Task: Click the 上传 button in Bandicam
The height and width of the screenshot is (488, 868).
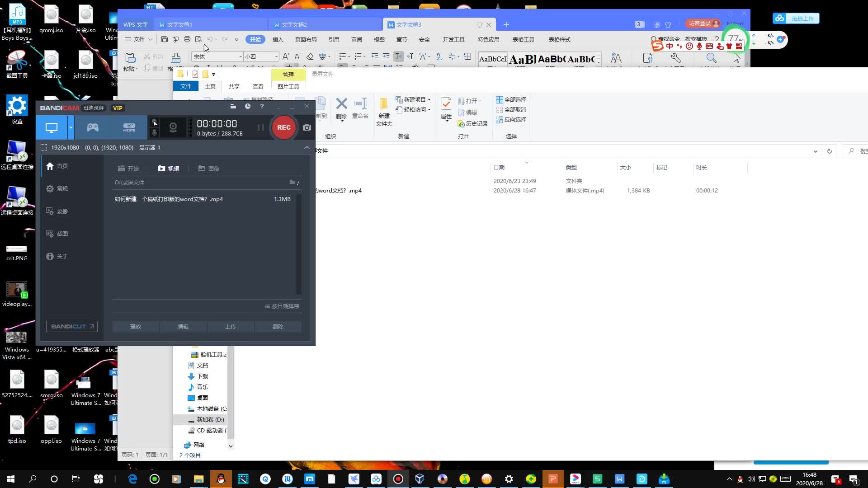Action: point(231,326)
